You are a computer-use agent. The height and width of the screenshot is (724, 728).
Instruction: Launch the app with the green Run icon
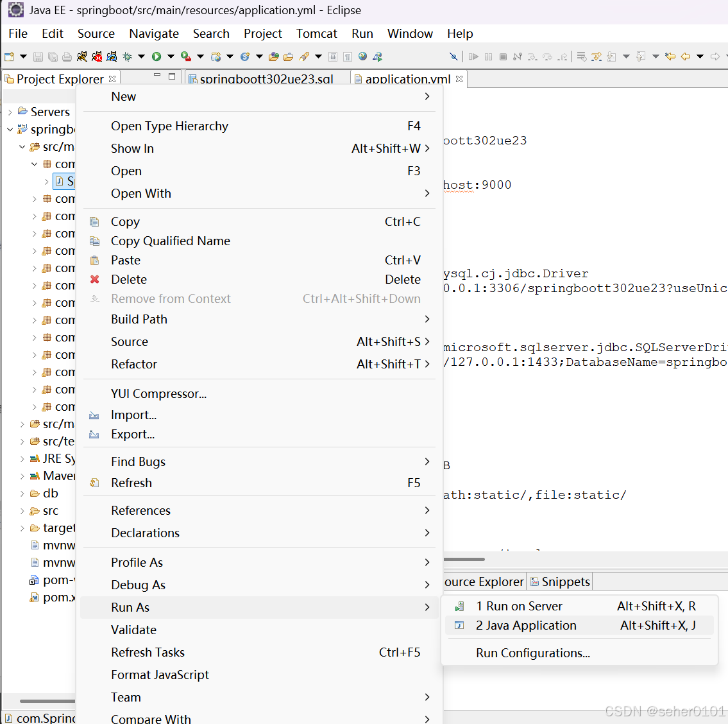[156, 58]
